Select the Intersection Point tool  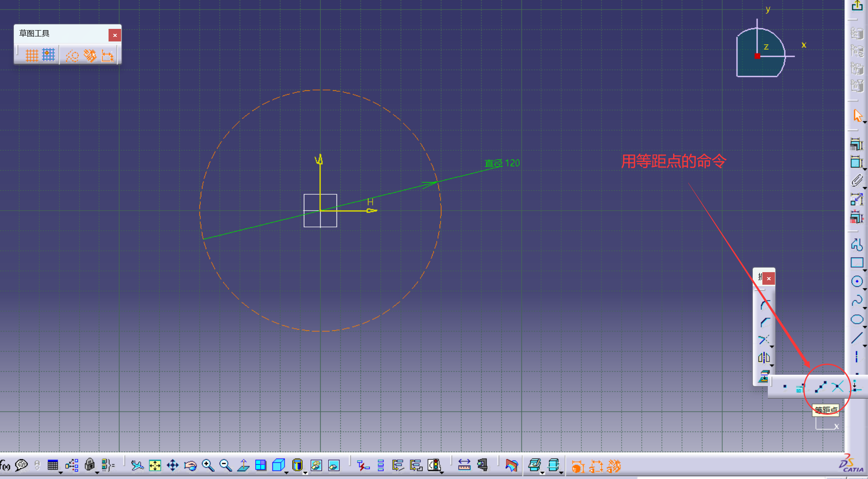pos(837,387)
